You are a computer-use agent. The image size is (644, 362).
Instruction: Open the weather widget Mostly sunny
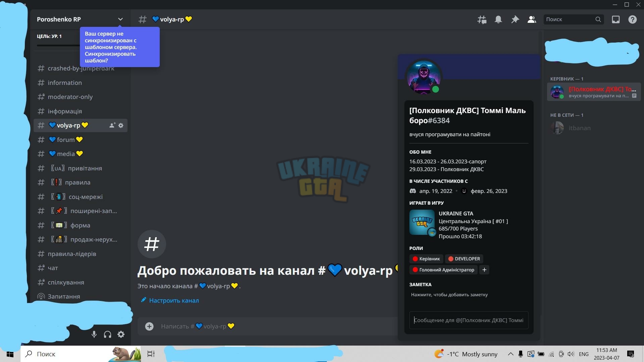(x=466, y=354)
